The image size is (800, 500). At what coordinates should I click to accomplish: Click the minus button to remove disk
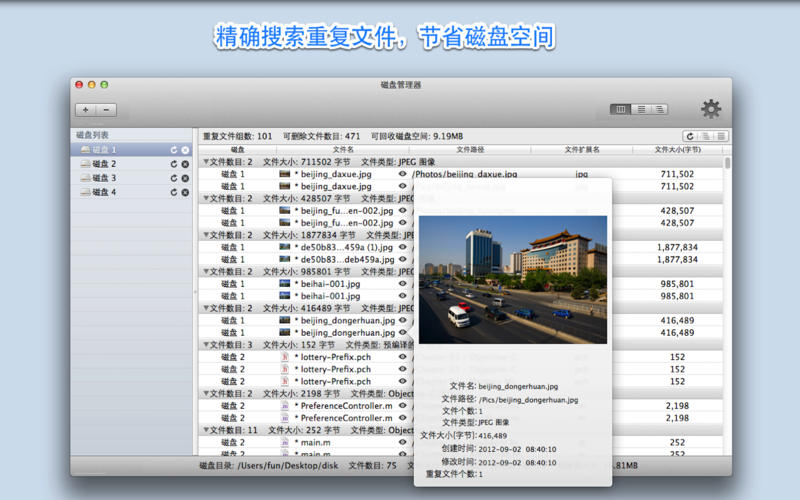tap(106, 109)
